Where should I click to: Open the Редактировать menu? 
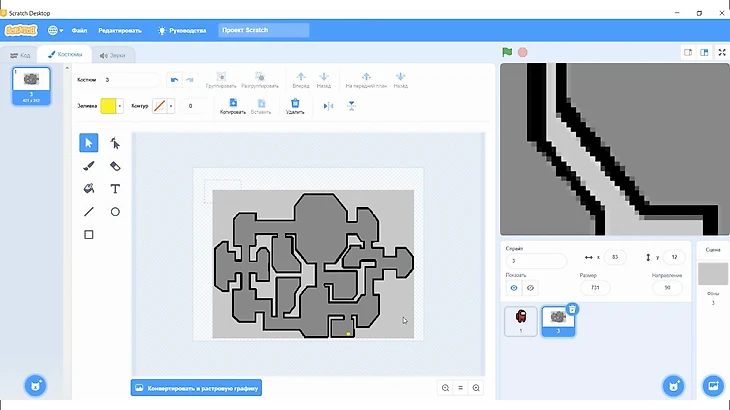(120, 30)
